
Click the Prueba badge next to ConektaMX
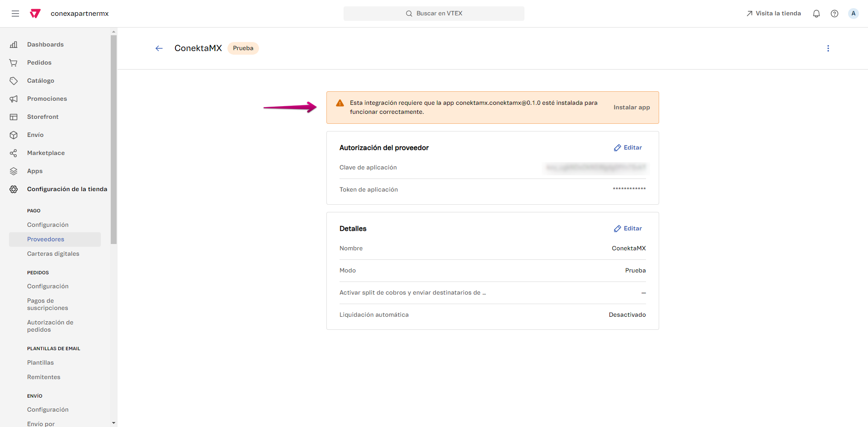point(243,48)
